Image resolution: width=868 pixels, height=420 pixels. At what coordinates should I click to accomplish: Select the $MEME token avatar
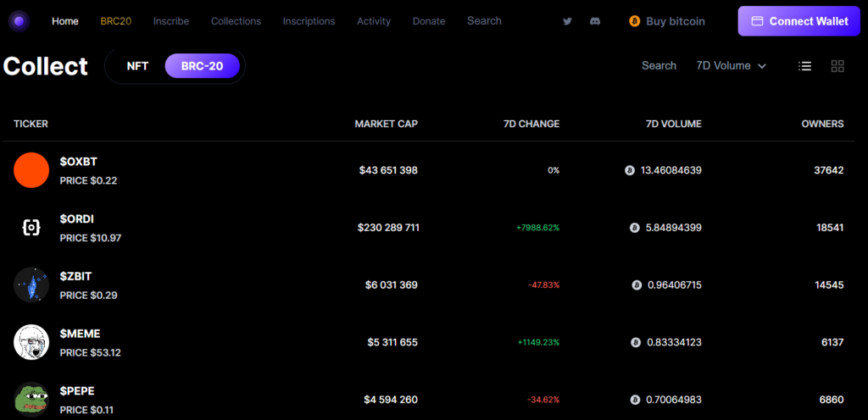coord(31,342)
